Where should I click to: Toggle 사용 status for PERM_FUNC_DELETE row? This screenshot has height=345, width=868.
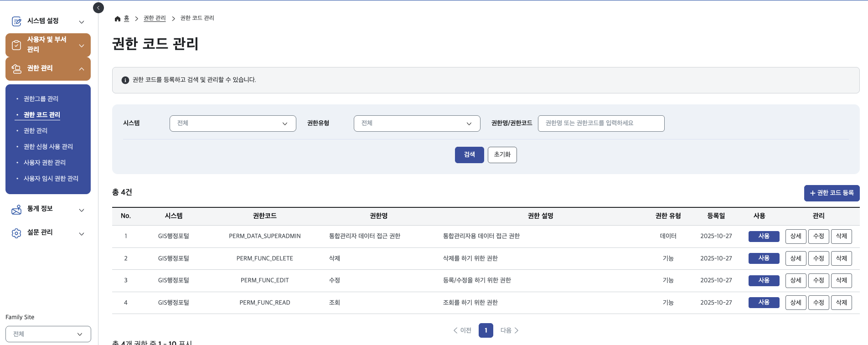(x=764, y=258)
